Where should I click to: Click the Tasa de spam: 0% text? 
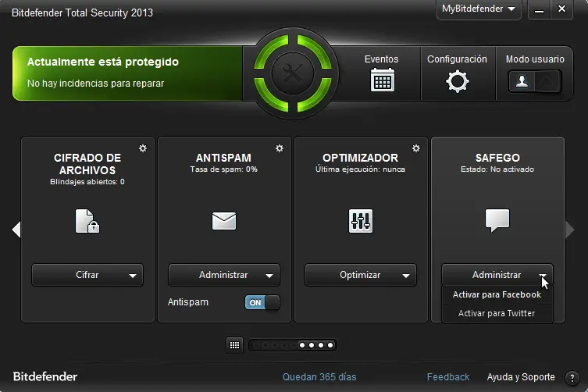224,169
